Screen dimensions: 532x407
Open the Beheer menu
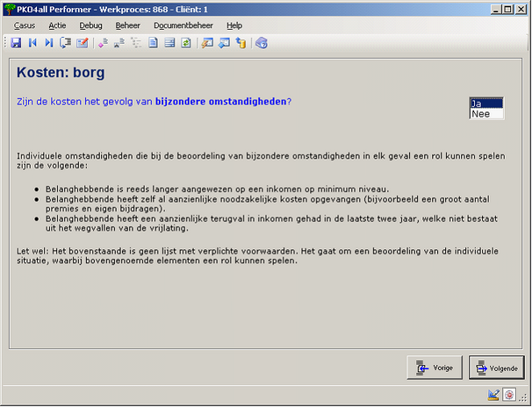(x=127, y=25)
